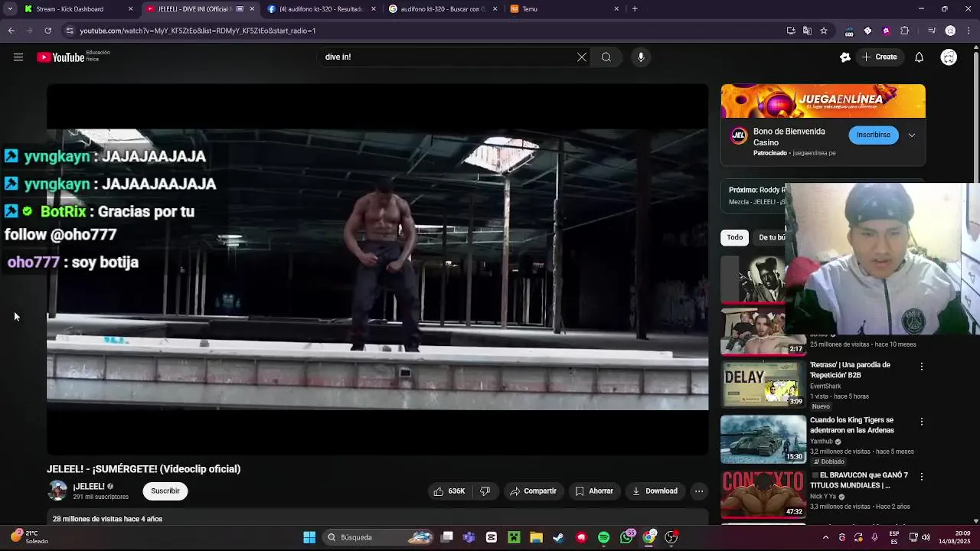Go to the YouTube home logo

(x=61, y=57)
